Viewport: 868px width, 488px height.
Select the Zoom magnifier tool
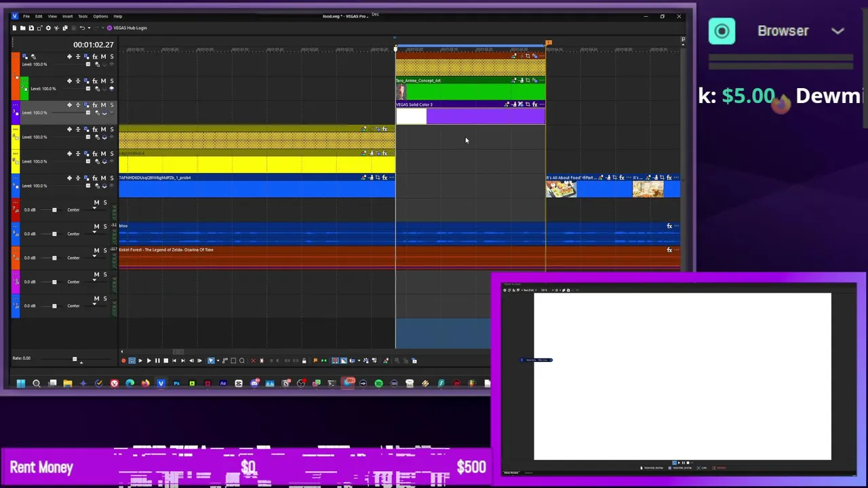(x=242, y=361)
